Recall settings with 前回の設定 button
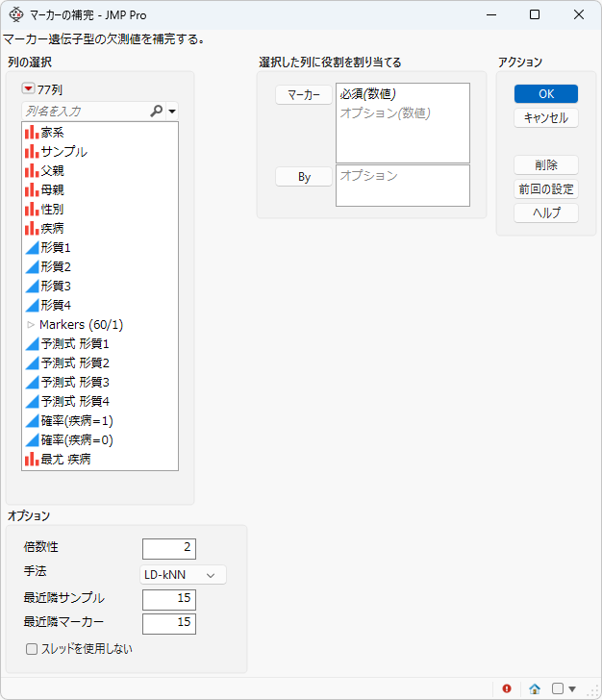The height and width of the screenshot is (700, 602). coord(545,189)
